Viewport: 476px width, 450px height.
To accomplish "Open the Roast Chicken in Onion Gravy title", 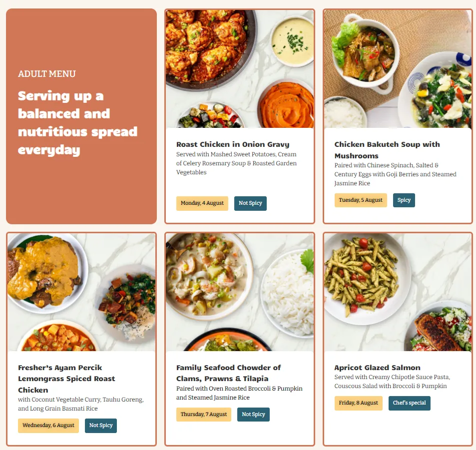I will 233,144.
